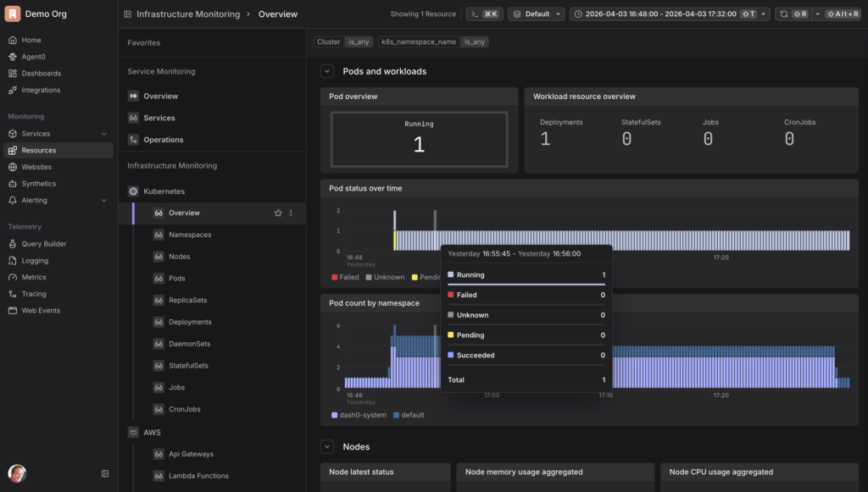Toggle the side panel icon beside Infrastructure Monitoring

point(127,14)
